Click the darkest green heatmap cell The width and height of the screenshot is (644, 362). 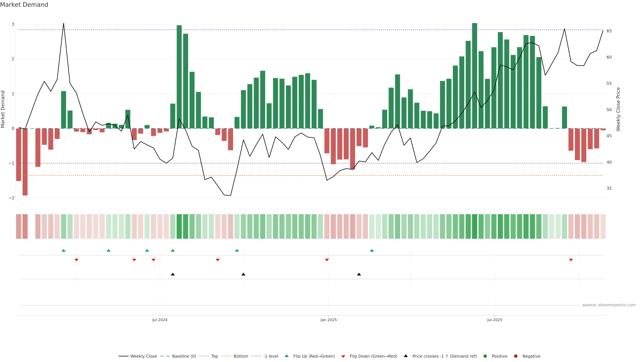click(474, 226)
